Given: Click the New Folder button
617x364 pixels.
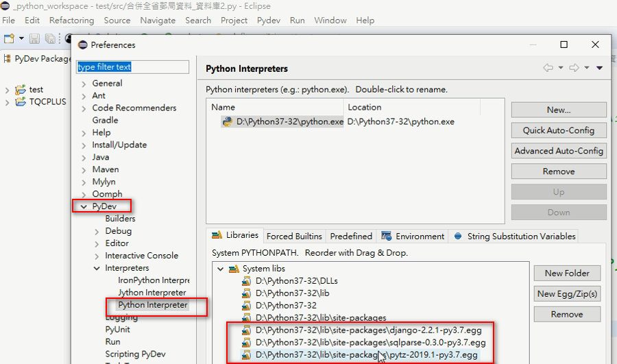Looking at the screenshot, I should tap(567, 273).
